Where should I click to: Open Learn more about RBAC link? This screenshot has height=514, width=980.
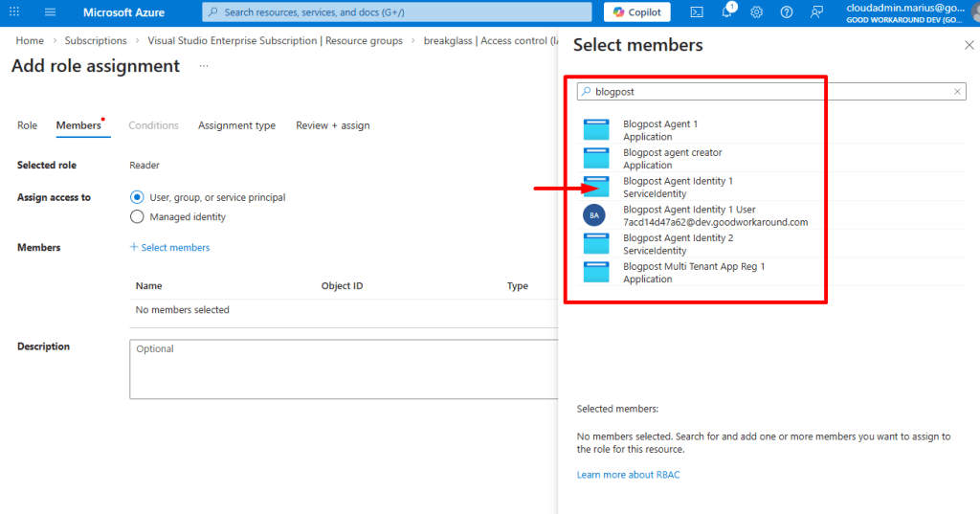(x=628, y=475)
